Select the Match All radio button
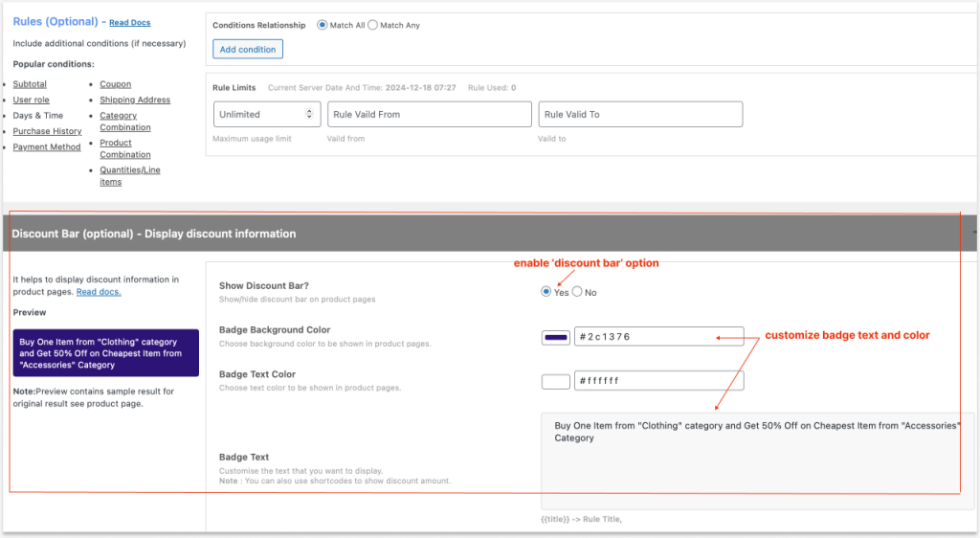The height and width of the screenshot is (538, 980). (322, 25)
